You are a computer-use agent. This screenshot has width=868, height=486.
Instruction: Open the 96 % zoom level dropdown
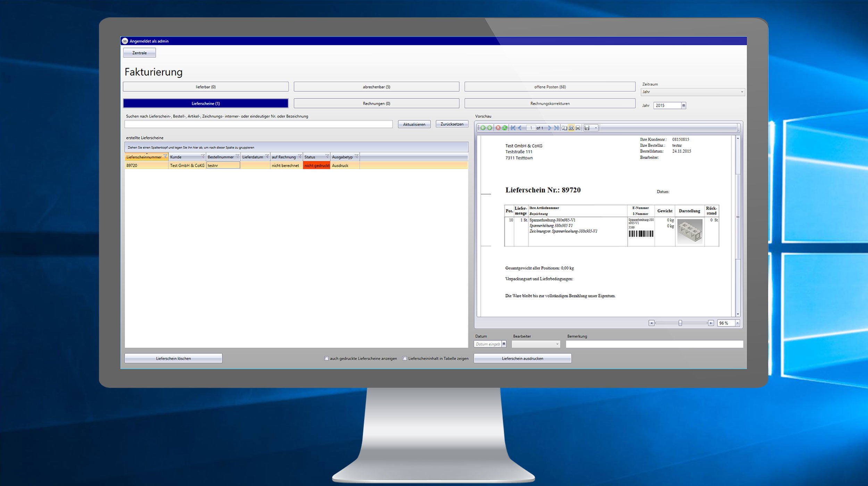(x=737, y=323)
